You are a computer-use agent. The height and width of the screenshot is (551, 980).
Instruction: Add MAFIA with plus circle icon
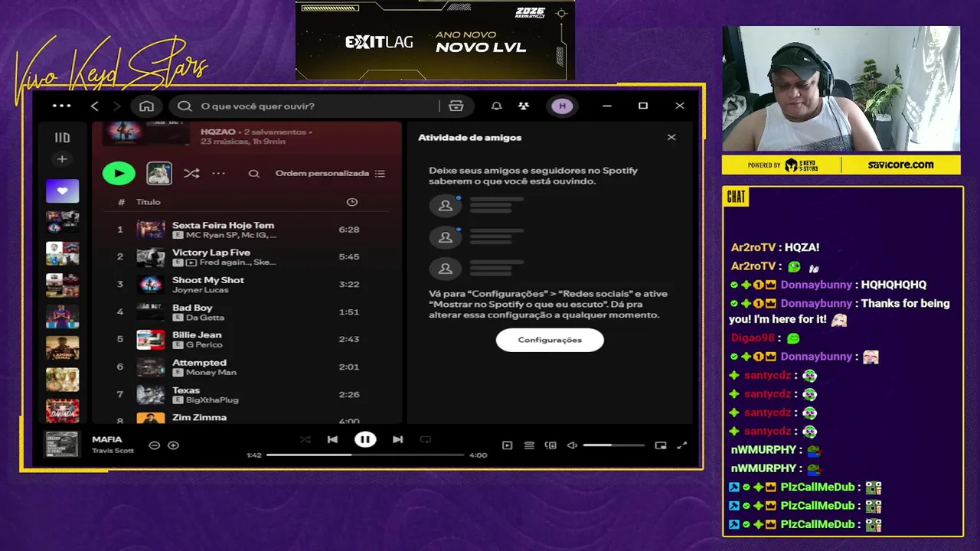[173, 445]
